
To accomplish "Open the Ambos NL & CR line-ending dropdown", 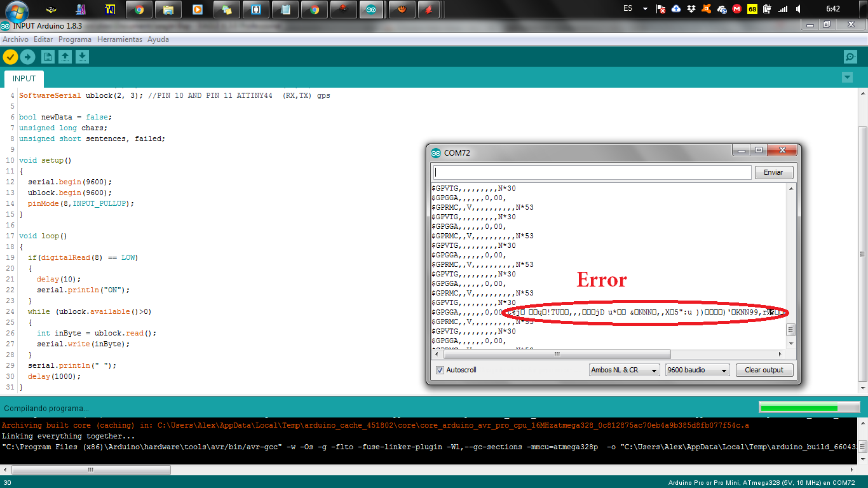I will pos(624,370).
